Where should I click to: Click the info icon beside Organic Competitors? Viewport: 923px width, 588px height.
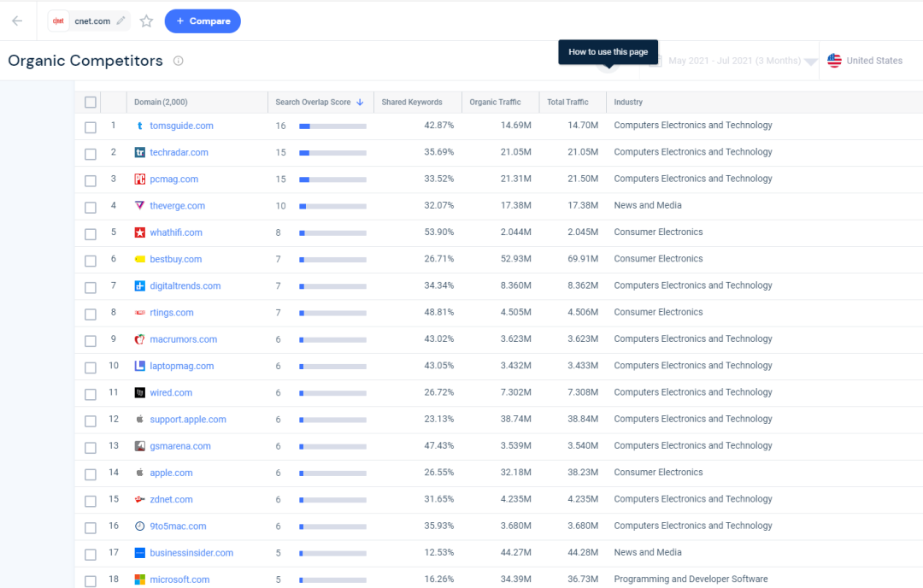coord(179,61)
